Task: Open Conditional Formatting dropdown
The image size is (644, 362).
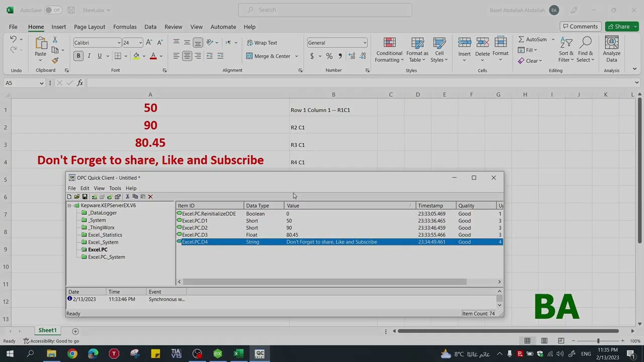Action: tap(389, 49)
